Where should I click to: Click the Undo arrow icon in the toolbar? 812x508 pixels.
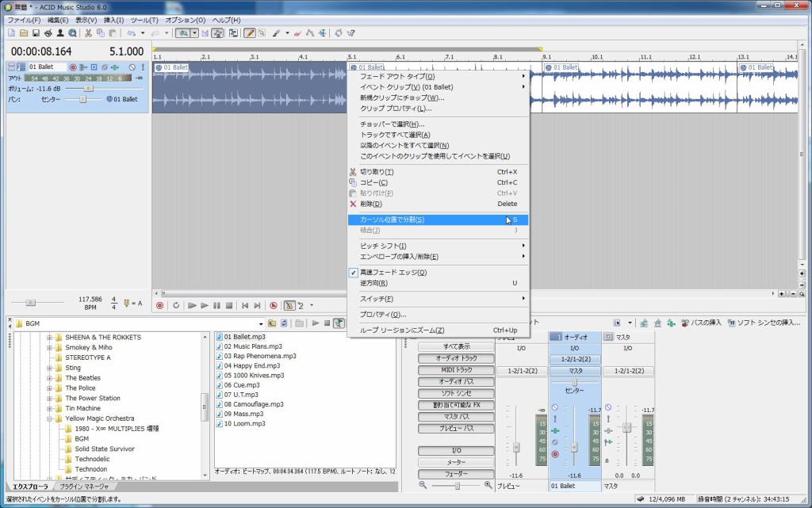[132, 33]
